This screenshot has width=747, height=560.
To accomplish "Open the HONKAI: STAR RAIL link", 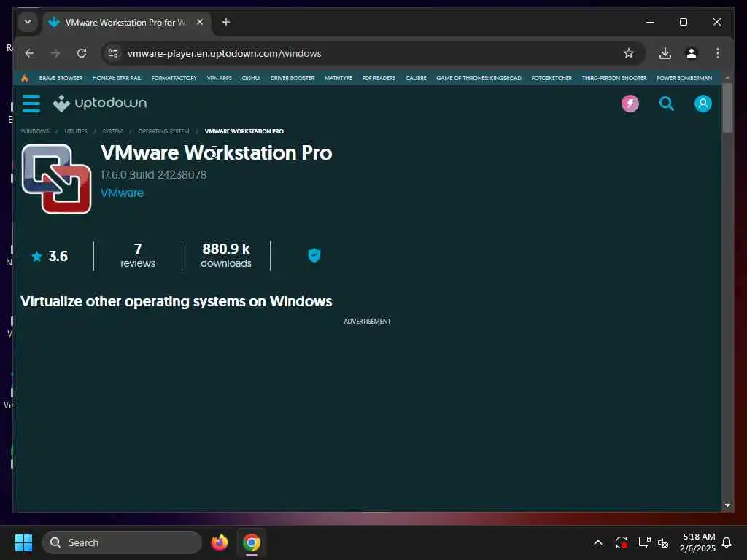I will (117, 78).
